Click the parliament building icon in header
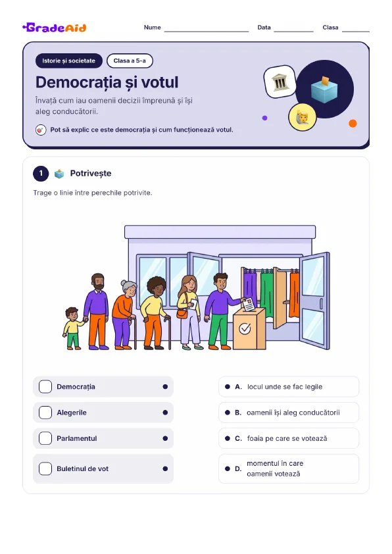 coord(280,82)
